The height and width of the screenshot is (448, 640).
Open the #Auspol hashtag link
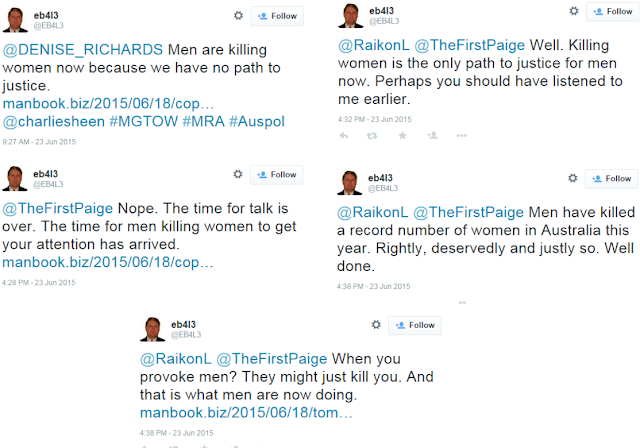(257, 122)
